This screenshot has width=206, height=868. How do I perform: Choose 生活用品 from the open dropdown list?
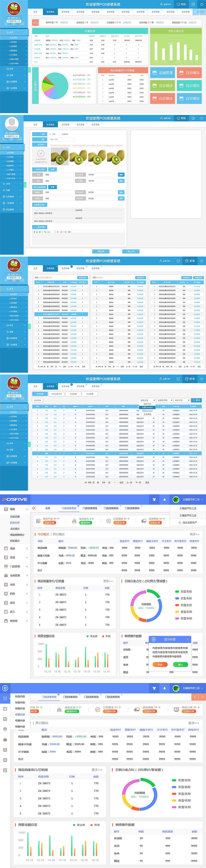click(147, 414)
